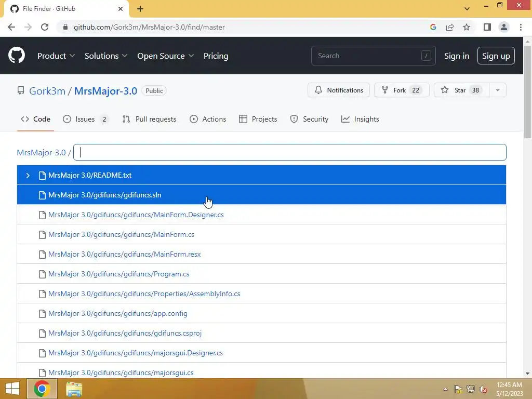Click MrsMajor-3.0 breadcrumb link
The width and height of the screenshot is (532, 399).
click(x=42, y=152)
